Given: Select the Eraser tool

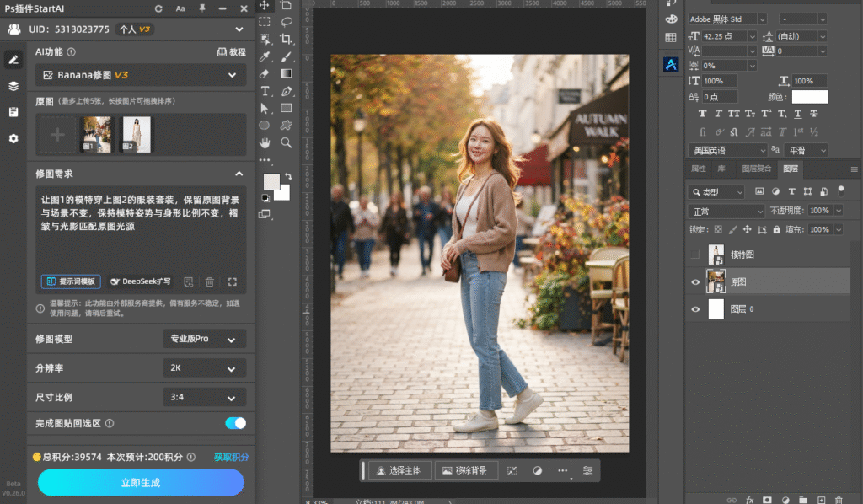Looking at the screenshot, I should coord(265,73).
